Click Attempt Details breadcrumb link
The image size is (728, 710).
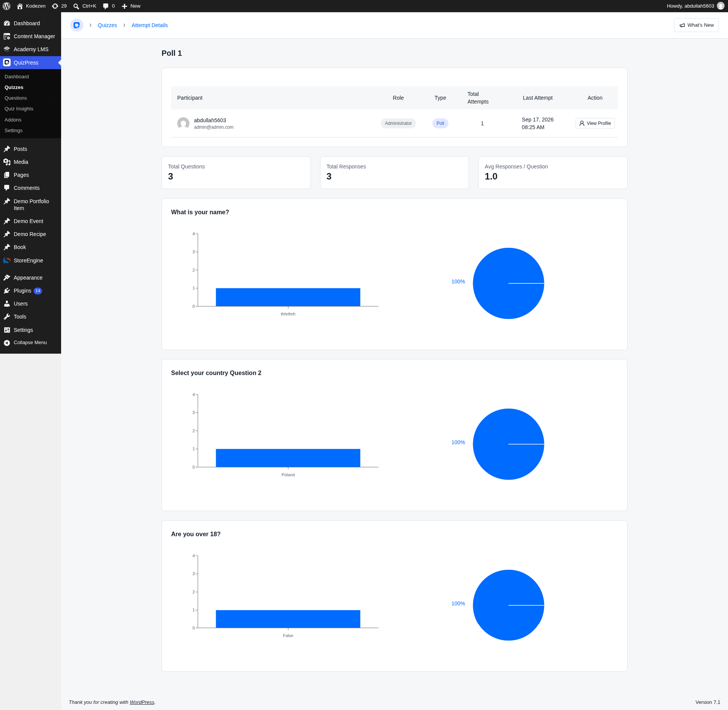(x=150, y=25)
